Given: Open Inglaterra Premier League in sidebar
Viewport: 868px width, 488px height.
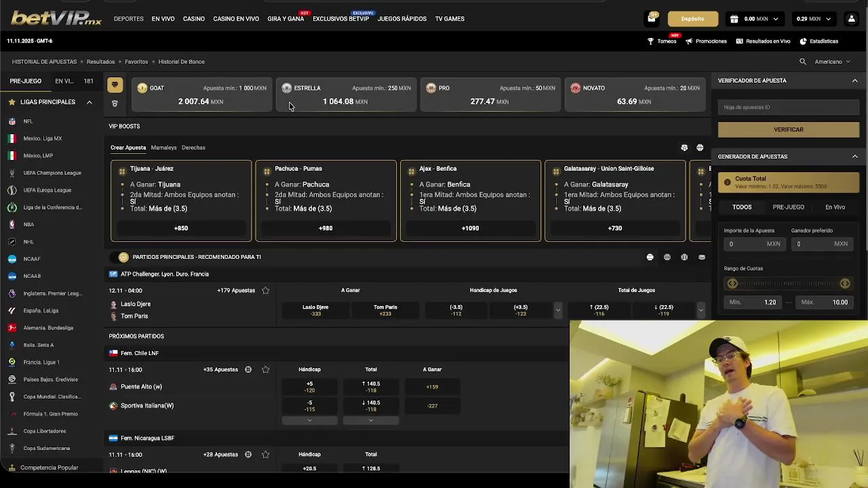Looking at the screenshot, I should click(x=52, y=293).
